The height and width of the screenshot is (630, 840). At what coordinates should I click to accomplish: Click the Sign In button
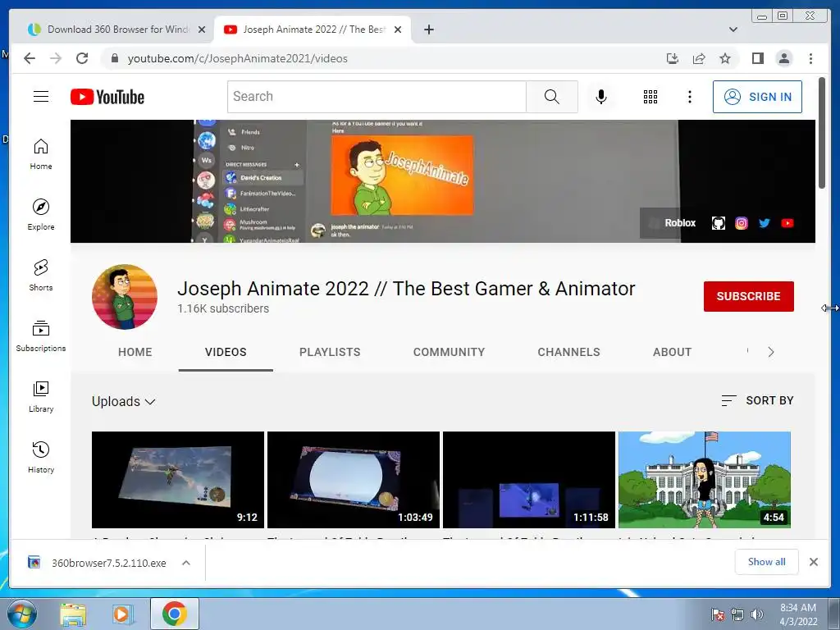coord(757,97)
